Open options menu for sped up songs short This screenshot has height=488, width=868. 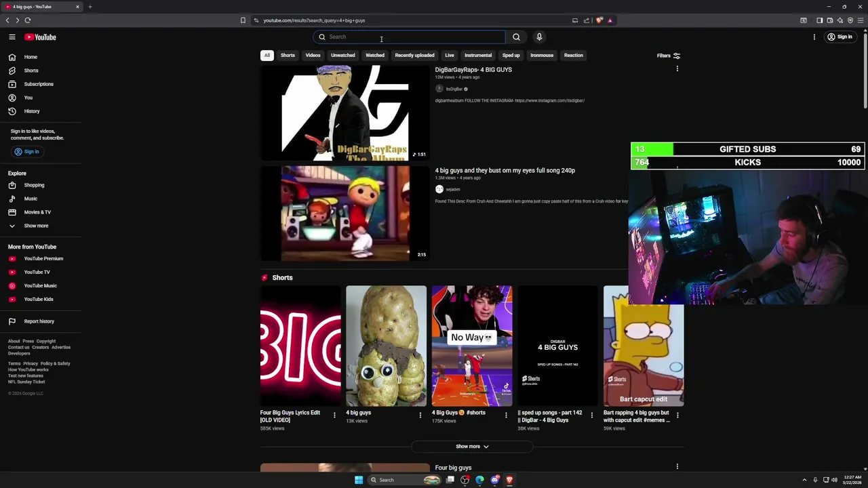591,415
